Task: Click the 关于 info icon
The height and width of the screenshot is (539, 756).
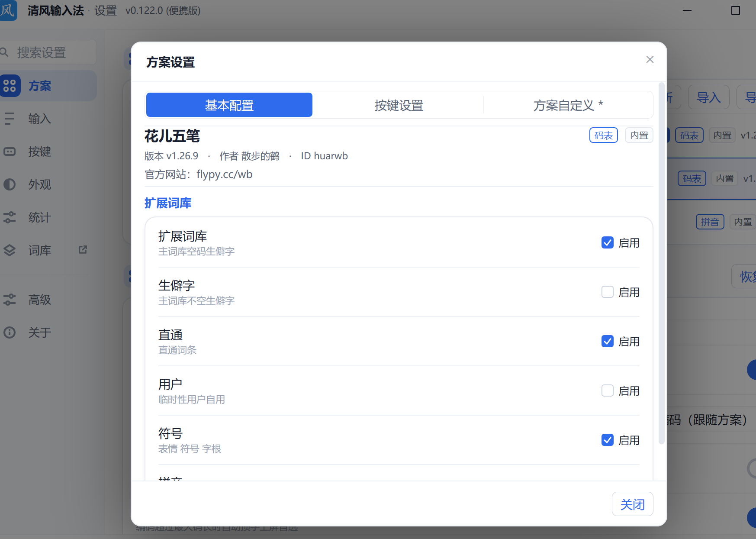Action: coord(10,332)
